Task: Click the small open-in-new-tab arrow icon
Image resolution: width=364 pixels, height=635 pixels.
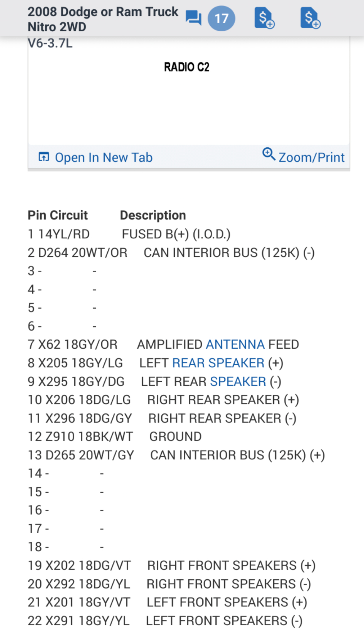Action: pos(44,157)
